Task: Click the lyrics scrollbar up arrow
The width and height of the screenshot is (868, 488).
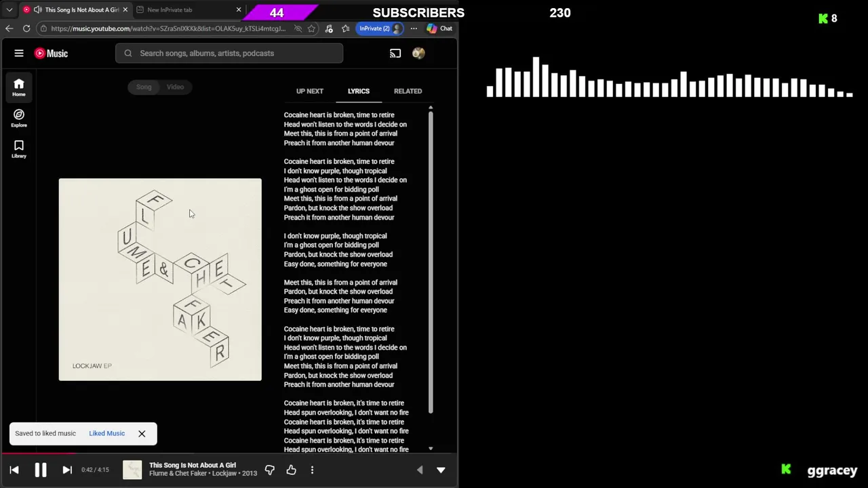Action: pos(431,108)
